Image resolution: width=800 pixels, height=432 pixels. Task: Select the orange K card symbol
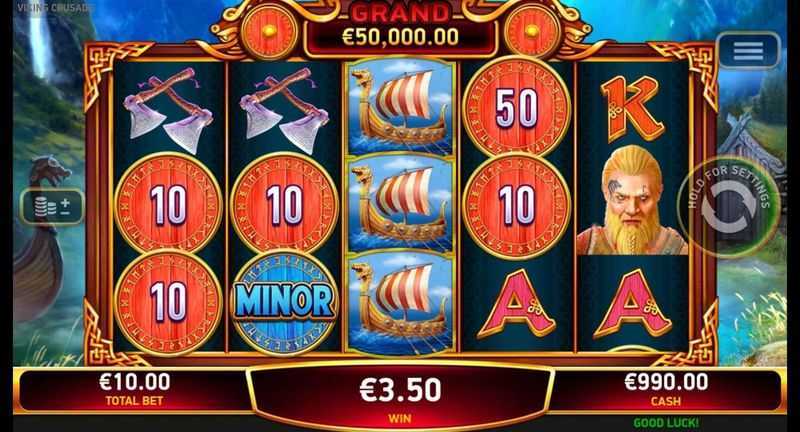(632, 109)
